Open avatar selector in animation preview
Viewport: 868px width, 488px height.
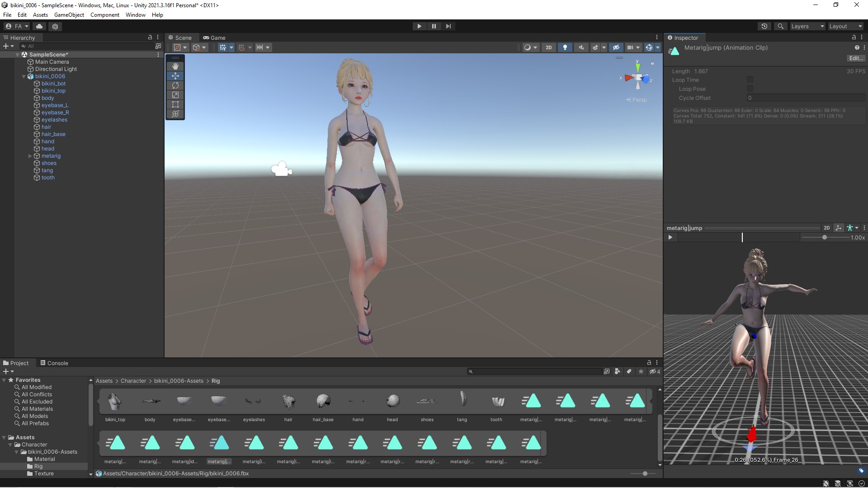852,228
